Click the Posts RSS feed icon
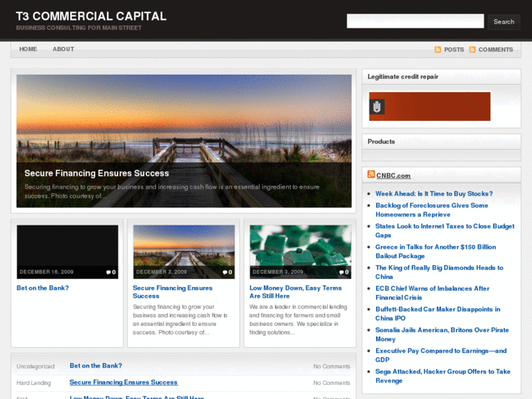Image resolution: width=532 pixels, height=399 pixels. point(438,50)
